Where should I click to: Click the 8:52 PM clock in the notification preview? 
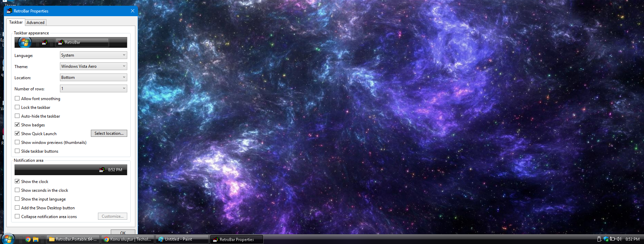tap(115, 170)
